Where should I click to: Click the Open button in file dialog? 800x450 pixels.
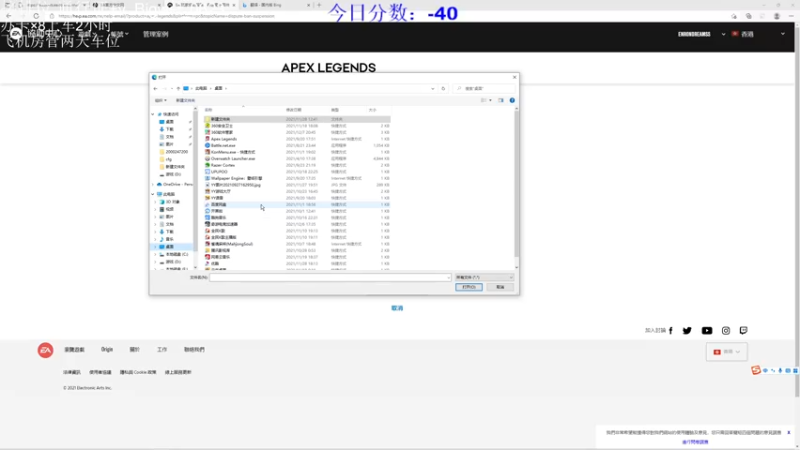pyautogui.click(x=469, y=287)
